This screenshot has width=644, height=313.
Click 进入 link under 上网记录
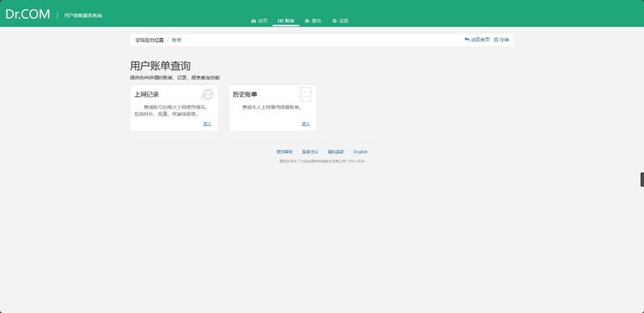tap(207, 124)
